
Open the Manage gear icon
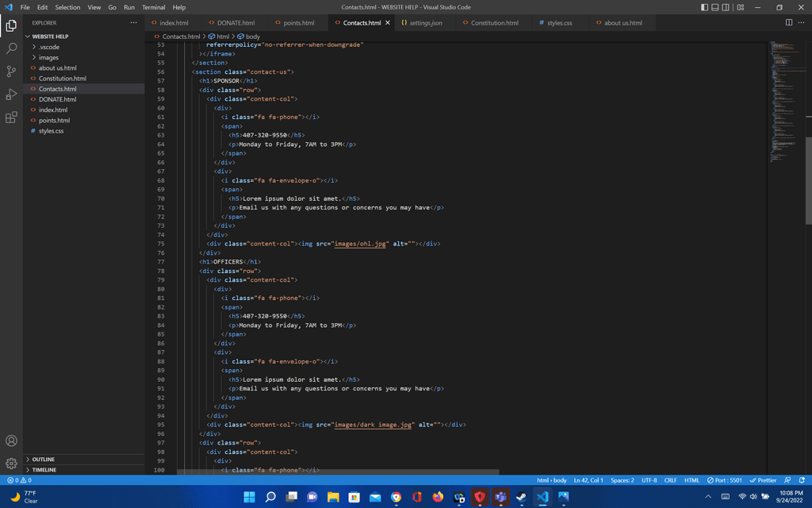tap(11, 464)
